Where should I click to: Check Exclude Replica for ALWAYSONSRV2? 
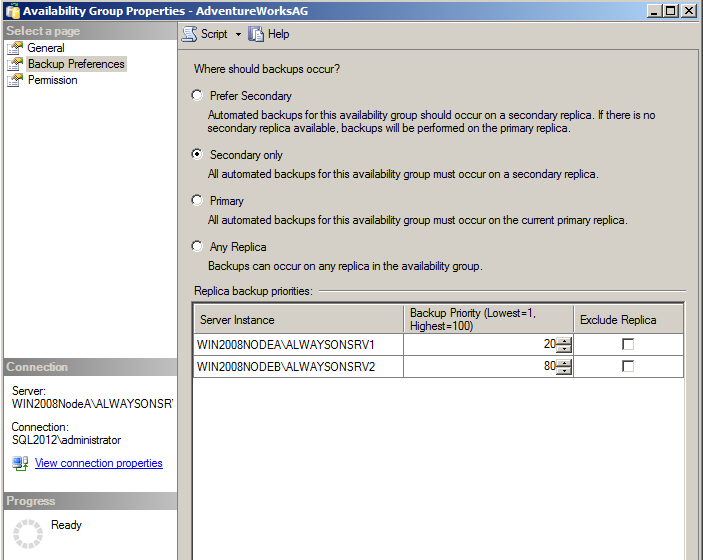tap(628, 367)
